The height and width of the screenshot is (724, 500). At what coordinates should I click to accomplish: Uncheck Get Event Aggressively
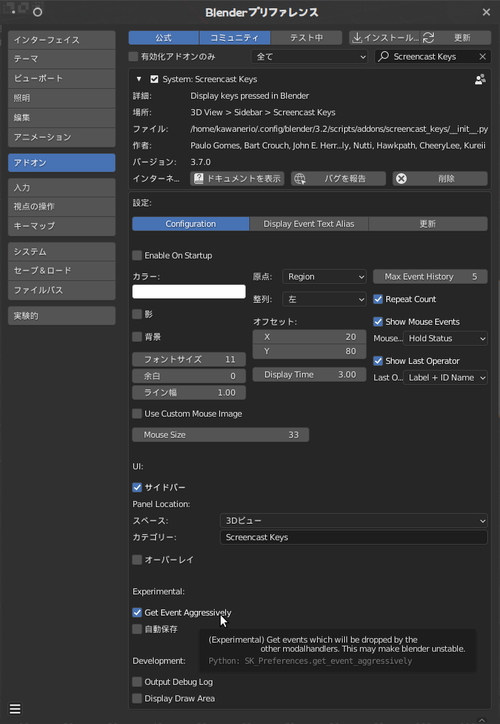(137, 613)
